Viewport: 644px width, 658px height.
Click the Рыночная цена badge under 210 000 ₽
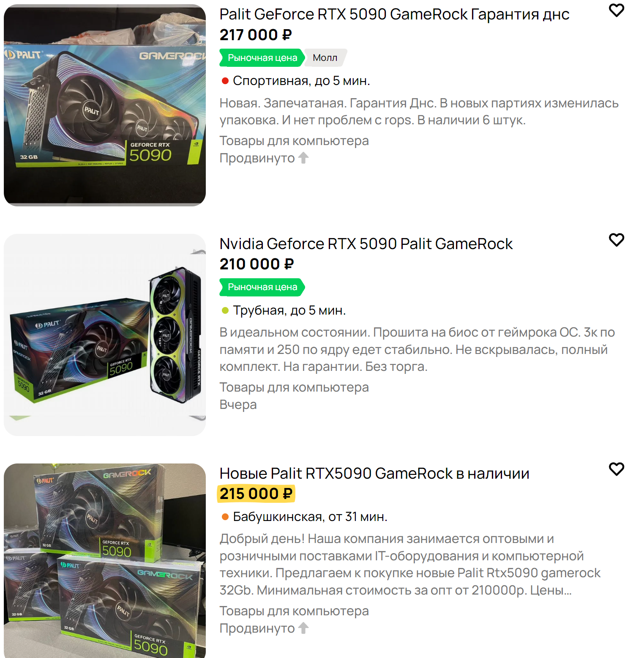tap(262, 287)
